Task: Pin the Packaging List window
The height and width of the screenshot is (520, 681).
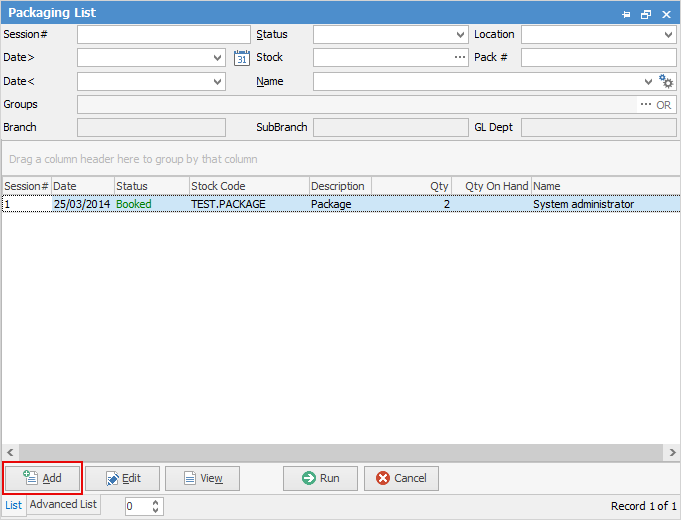Action: pyautogui.click(x=626, y=14)
